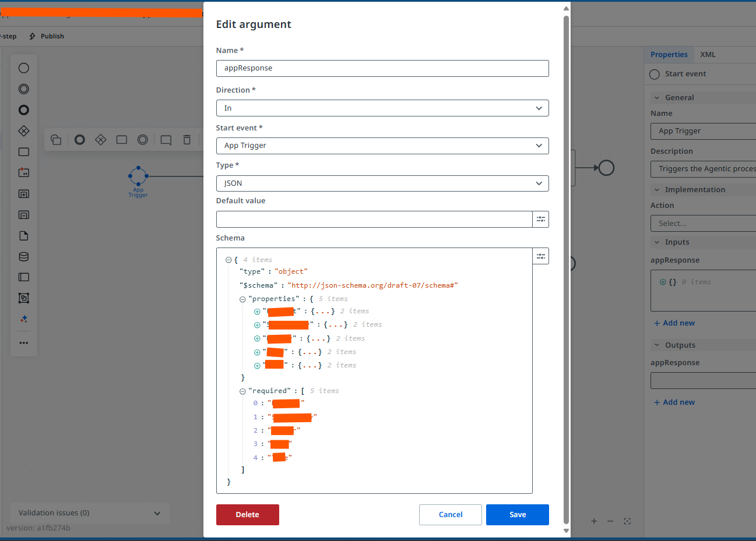Click the Save button
This screenshot has width=756, height=541.
[x=518, y=515]
